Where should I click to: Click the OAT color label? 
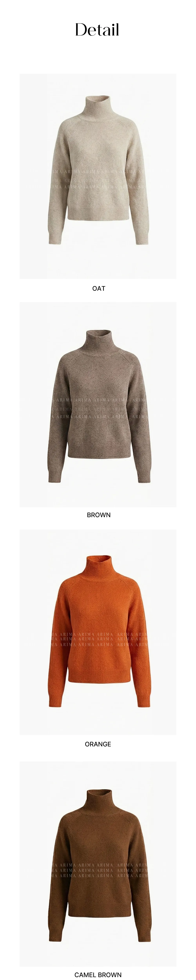tap(99, 288)
